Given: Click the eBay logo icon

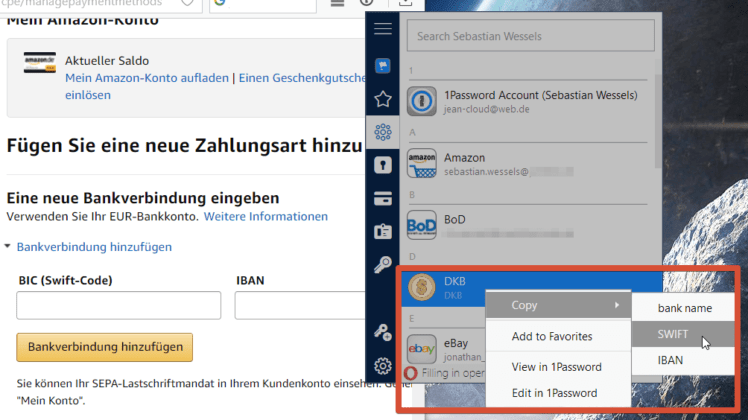Looking at the screenshot, I should pos(422,349).
